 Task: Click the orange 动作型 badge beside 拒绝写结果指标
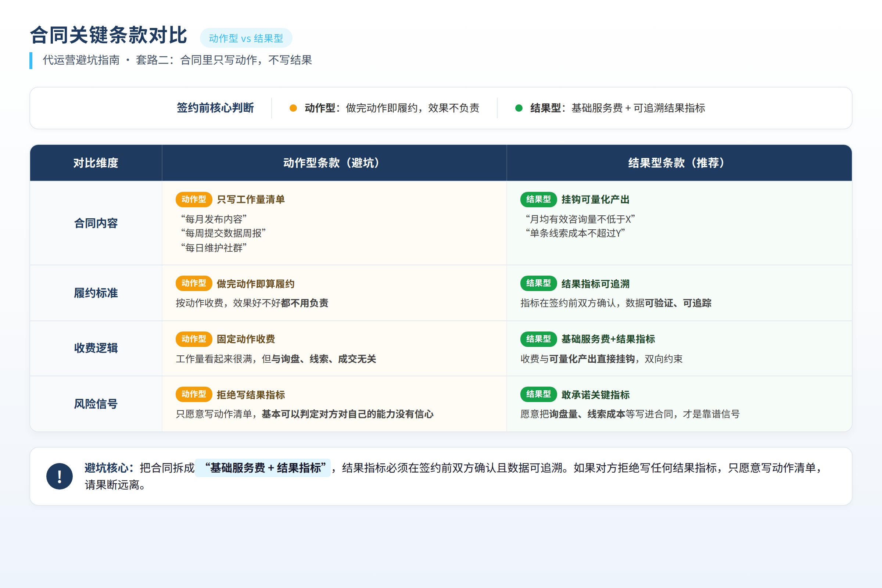pyautogui.click(x=194, y=394)
